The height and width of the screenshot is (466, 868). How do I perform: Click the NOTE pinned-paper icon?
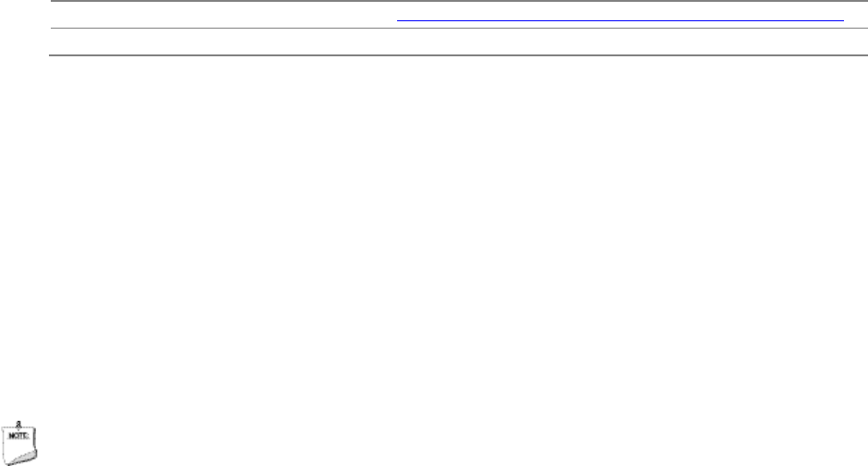[18, 443]
